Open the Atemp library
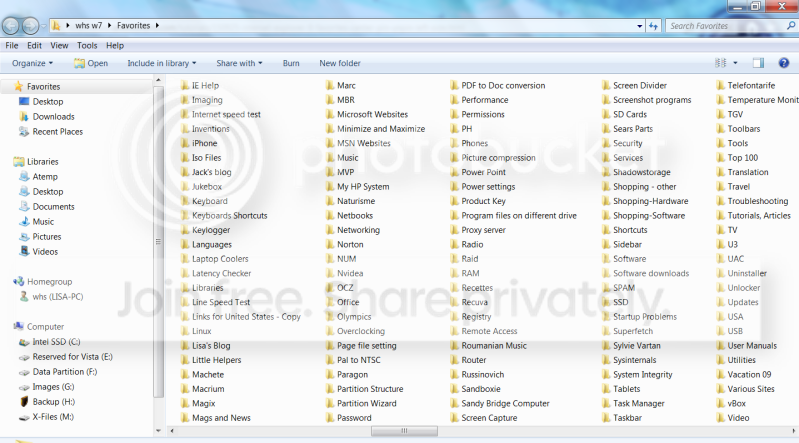This screenshot has height=443, width=799. [38, 176]
